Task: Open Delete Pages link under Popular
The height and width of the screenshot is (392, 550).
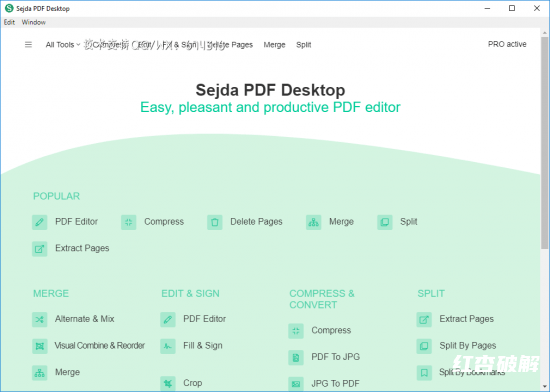Action: click(256, 222)
